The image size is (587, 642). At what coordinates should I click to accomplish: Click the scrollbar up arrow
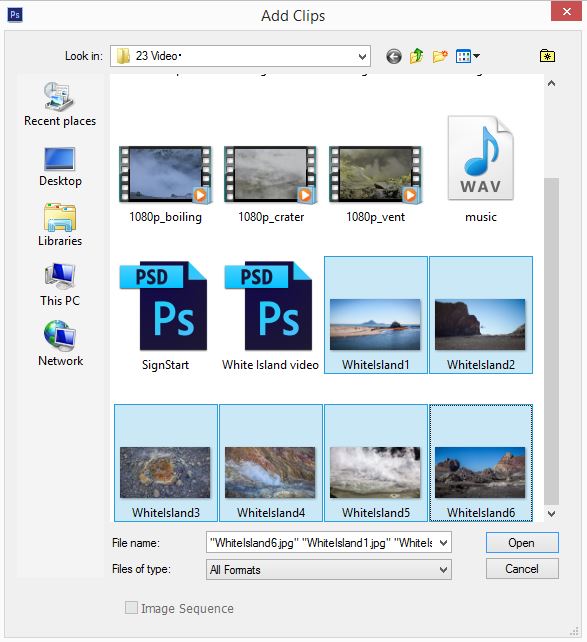click(551, 84)
